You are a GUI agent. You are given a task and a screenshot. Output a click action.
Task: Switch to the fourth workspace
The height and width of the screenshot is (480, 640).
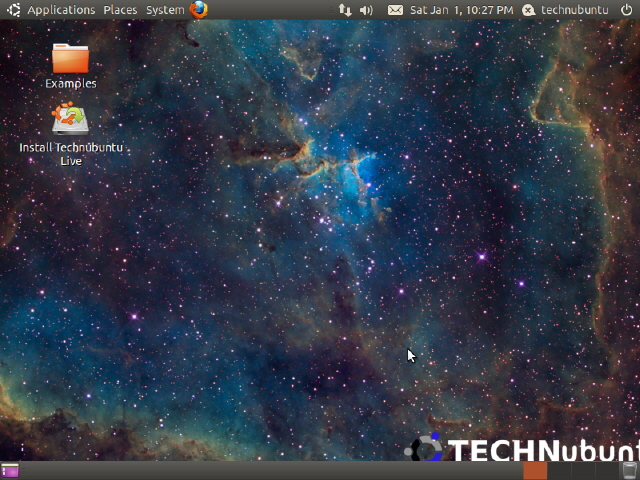607,471
